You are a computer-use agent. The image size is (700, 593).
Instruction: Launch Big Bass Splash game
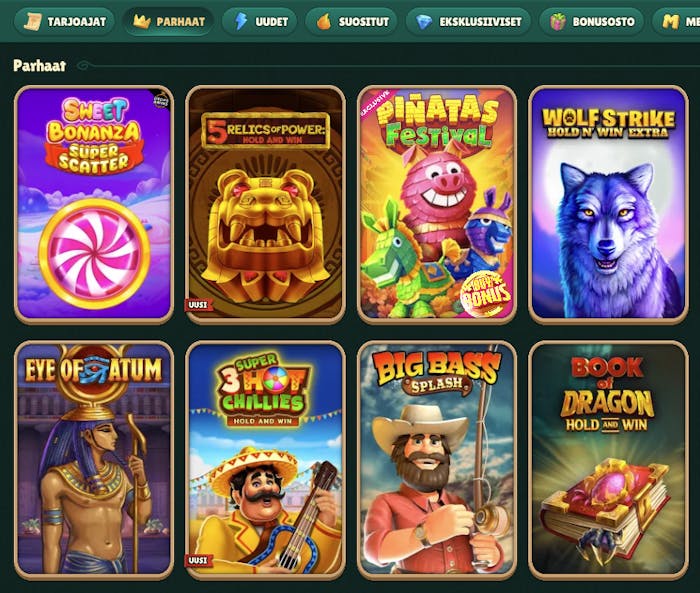[x=437, y=460]
